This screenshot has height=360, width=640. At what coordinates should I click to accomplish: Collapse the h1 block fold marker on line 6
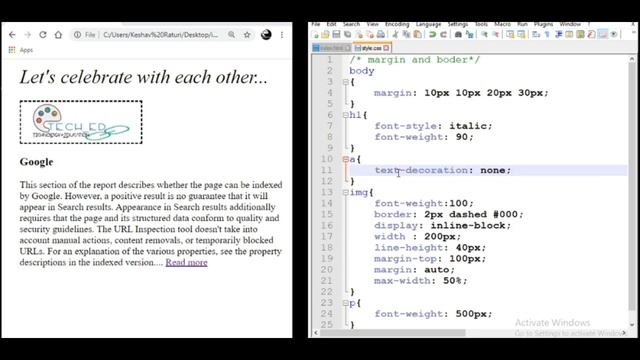click(345, 115)
